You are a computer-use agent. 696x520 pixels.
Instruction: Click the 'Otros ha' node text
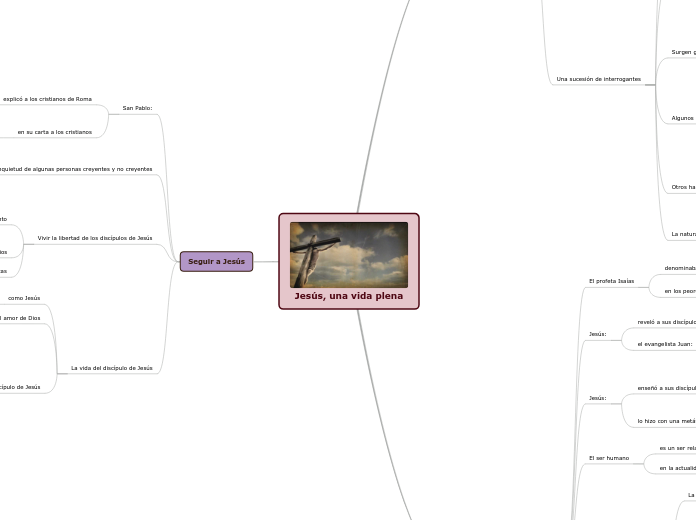[x=684, y=187]
